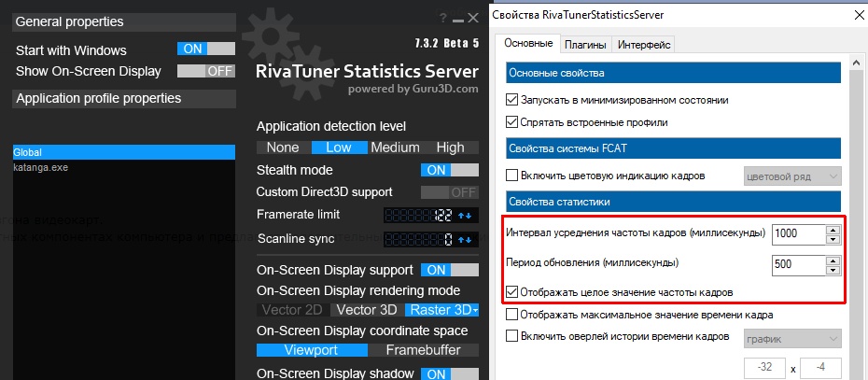Select the Global profile
The width and height of the screenshot is (868, 380).
[x=124, y=152]
